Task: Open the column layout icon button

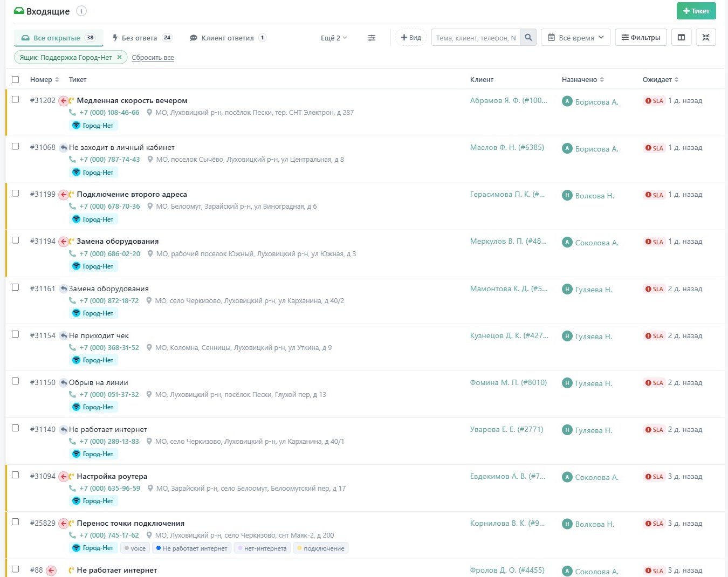Action: click(x=682, y=37)
